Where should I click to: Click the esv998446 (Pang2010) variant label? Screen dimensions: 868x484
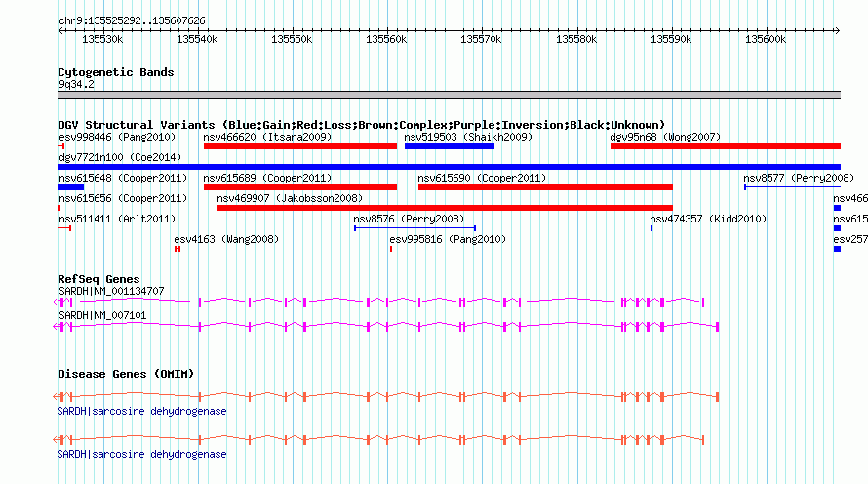[x=117, y=137]
